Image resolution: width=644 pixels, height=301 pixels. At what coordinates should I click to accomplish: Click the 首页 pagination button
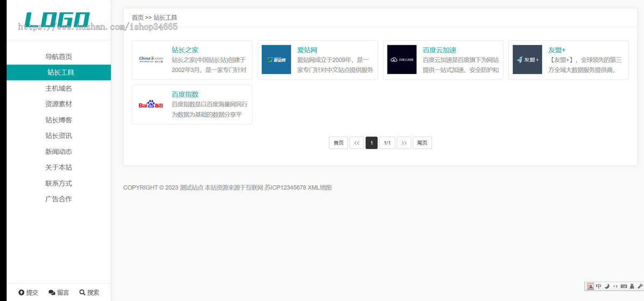[x=339, y=143]
